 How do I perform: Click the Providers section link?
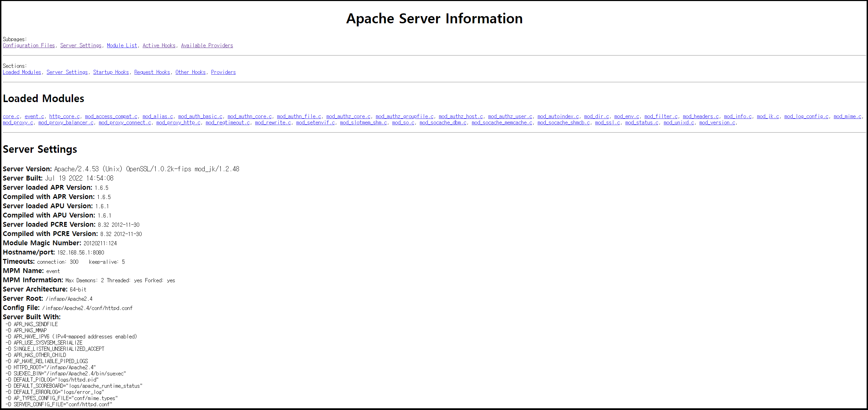pyautogui.click(x=223, y=72)
